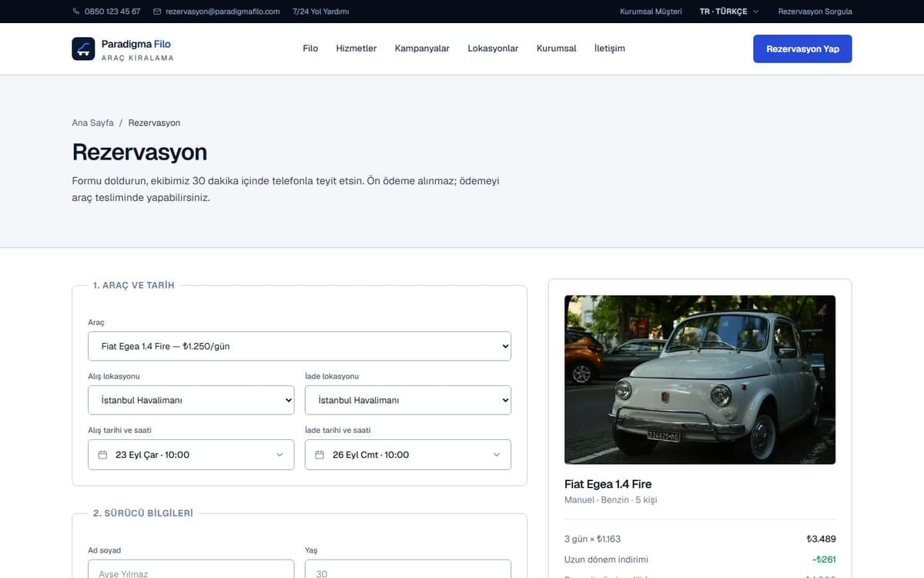Click the Paradigma Filo car logo icon
This screenshot has width=924, height=578.
tap(83, 49)
